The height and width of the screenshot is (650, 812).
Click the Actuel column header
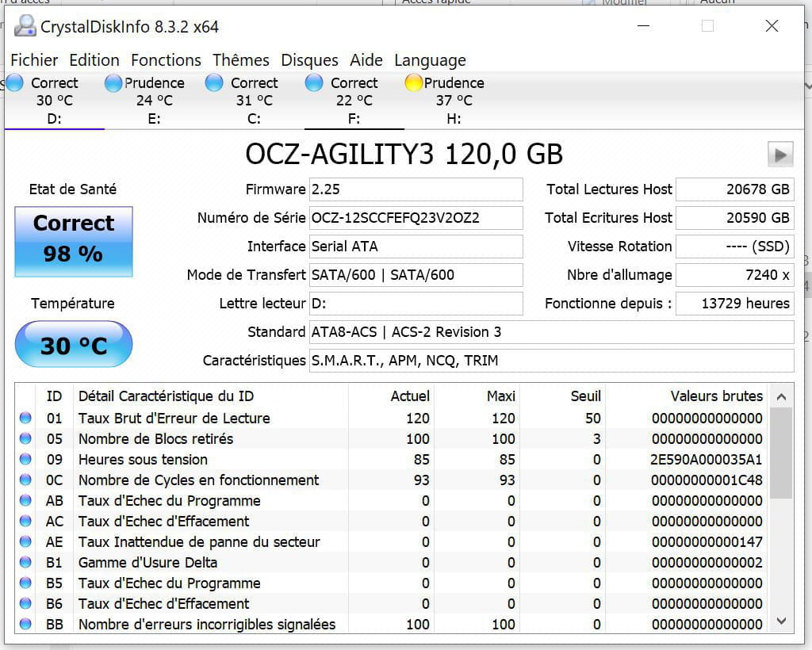pyautogui.click(x=391, y=396)
